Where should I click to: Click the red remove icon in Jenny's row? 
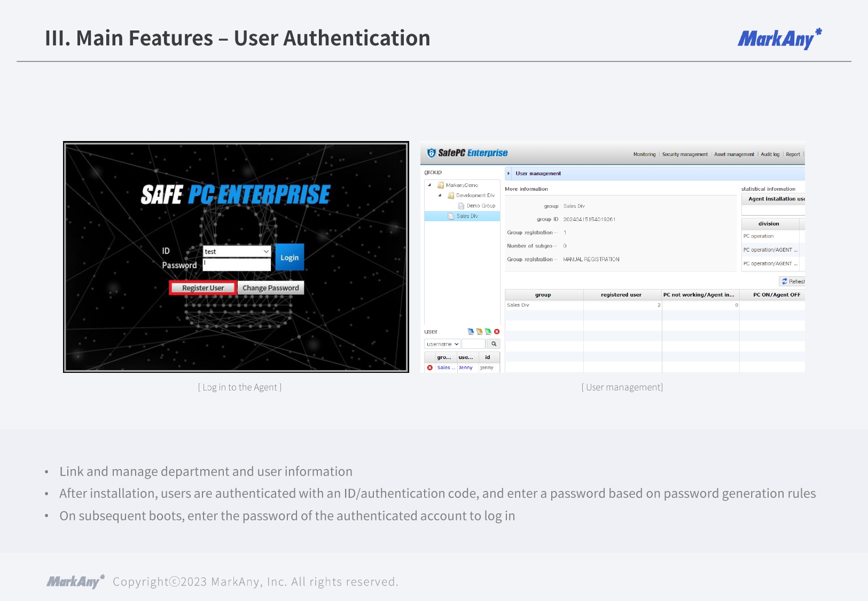tap(430, 368)
